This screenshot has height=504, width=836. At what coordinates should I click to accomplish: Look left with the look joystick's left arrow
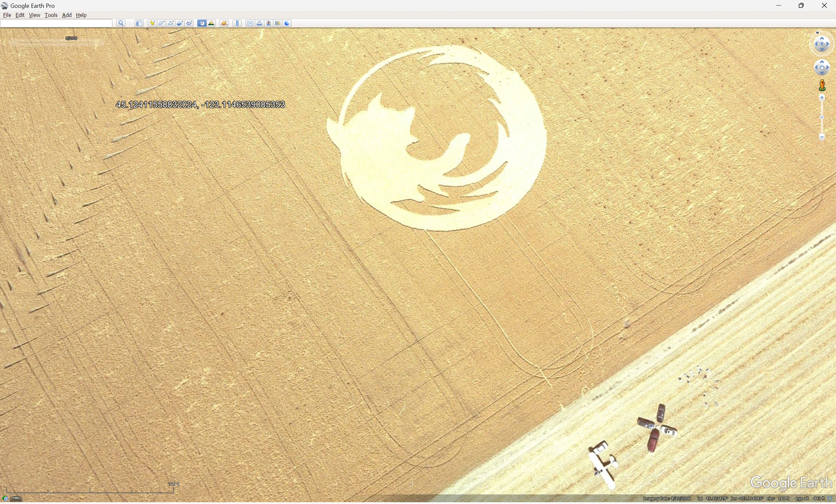click(816, 44)
